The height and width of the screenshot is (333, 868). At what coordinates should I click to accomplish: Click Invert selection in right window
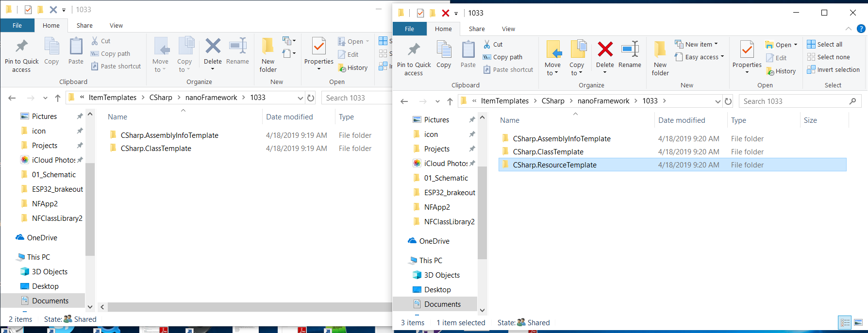pos(834,69)
